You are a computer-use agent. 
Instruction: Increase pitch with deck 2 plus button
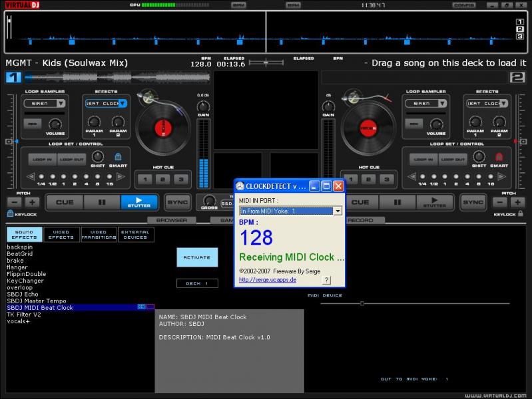[x=518, y=202]
